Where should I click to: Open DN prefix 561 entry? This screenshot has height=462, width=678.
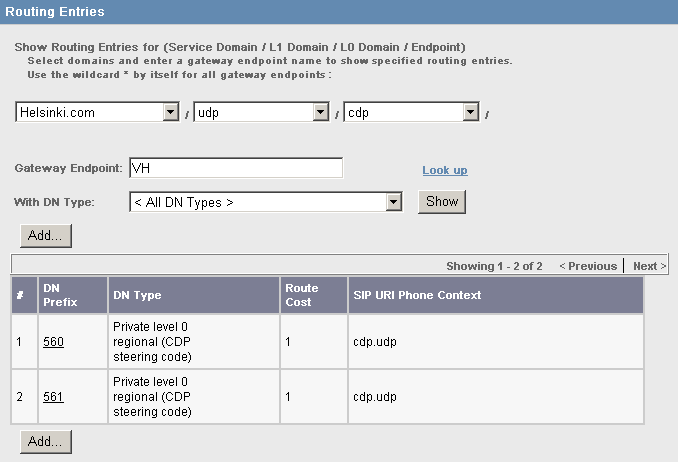[53, 397]
